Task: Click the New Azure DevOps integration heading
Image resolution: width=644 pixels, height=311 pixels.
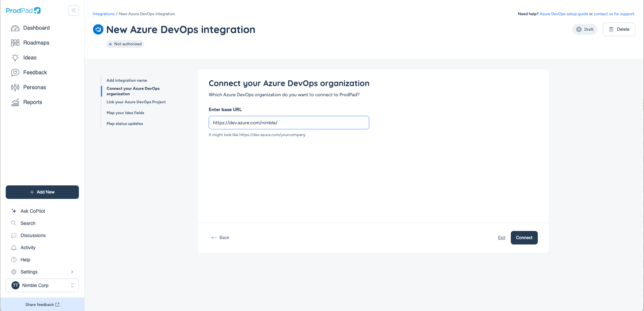Action: (x=181, y=30)
